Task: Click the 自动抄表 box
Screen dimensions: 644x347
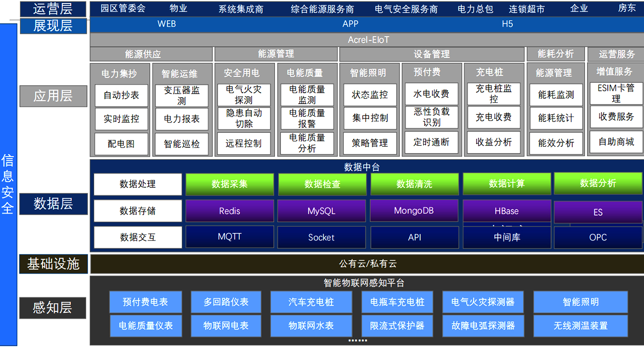Action: point(121,95)
